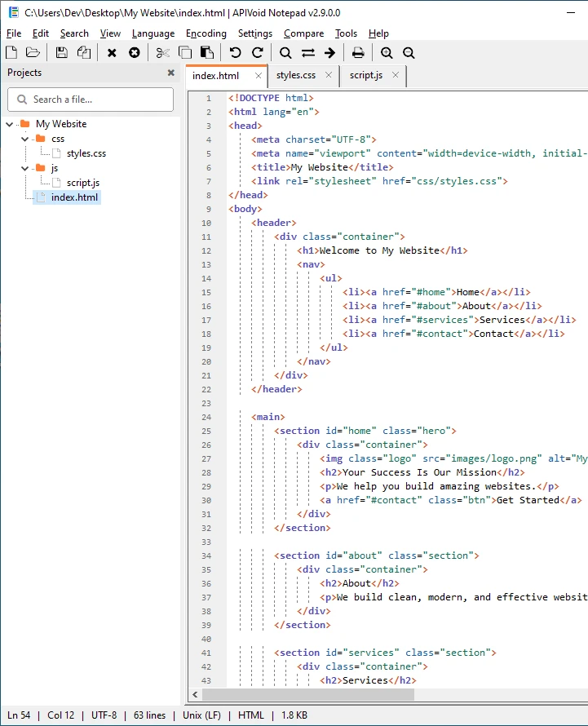Image resolution: width=588 pixels, height=726 pixels.
Task: Save the current file via floppy icon
Action: (62, 53)
